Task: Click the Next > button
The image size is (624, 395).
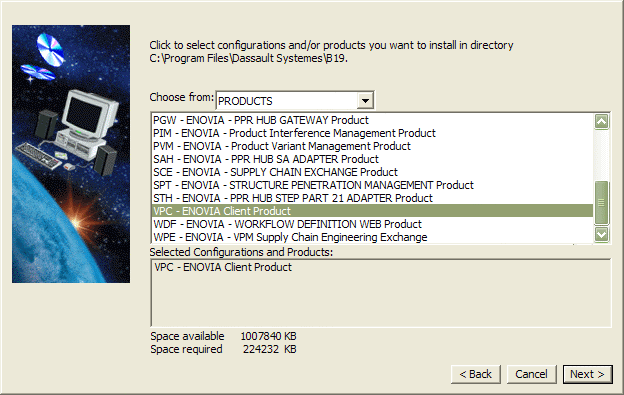Action: click(x=587, y=374)
